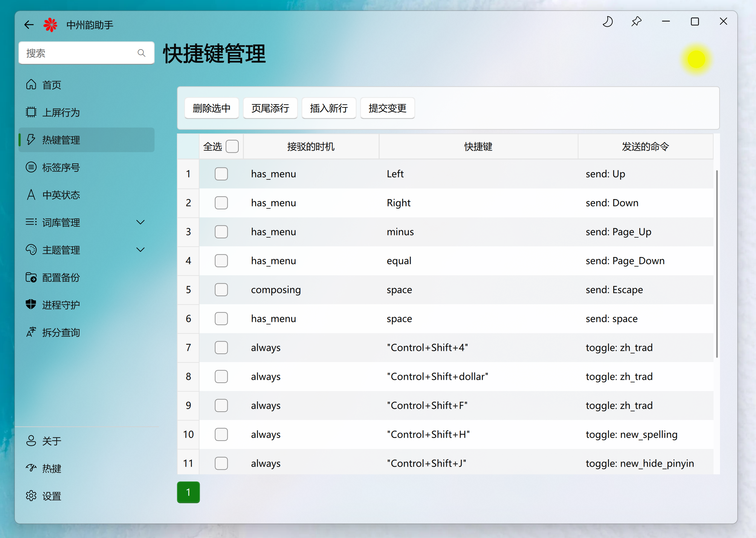Tick checkbox for row 1 Left shortcut
The height and width of the screenshot is (538, 756).
point(221,174)
